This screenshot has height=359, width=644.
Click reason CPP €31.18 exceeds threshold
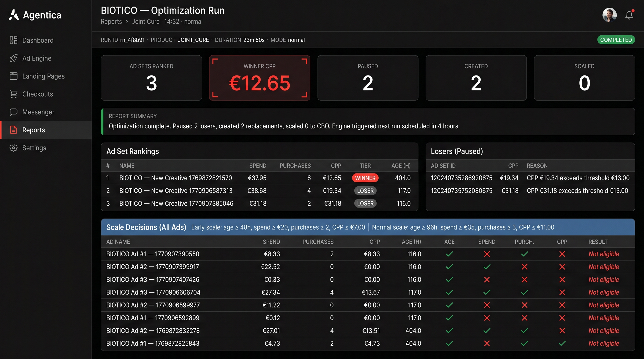click(577, 191)
